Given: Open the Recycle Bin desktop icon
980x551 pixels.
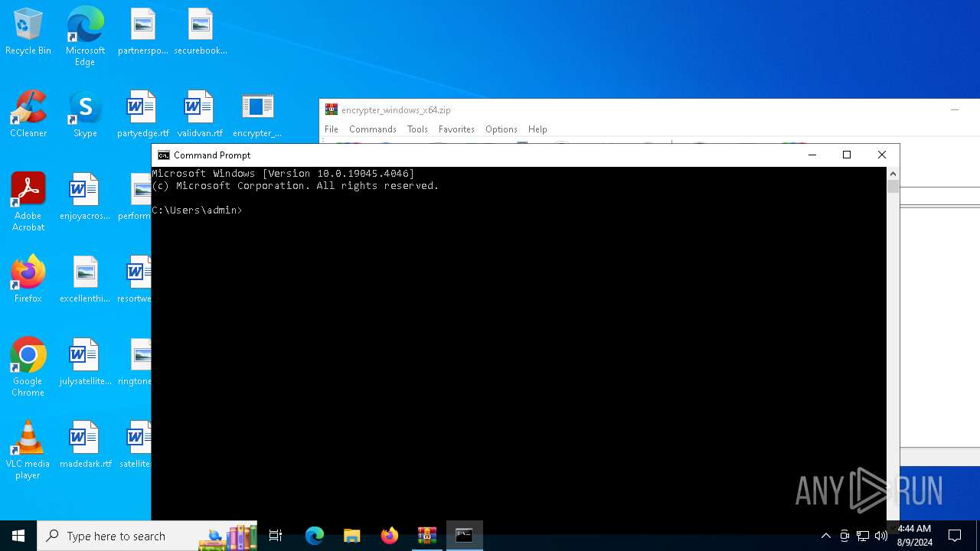Looking at the screenshot, I should coord(28,31).
